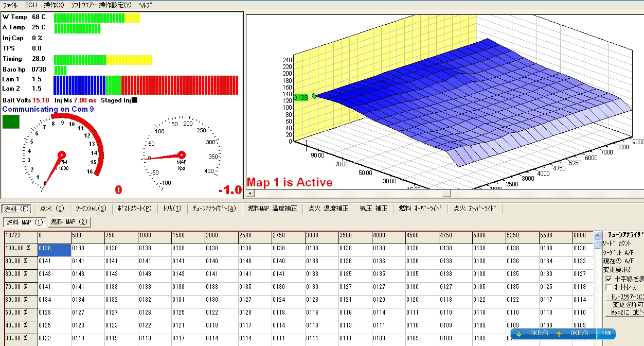This screenshot has width=644, height=346.
Task: Select the 6000 rpm column header
Action: (582, 237)
